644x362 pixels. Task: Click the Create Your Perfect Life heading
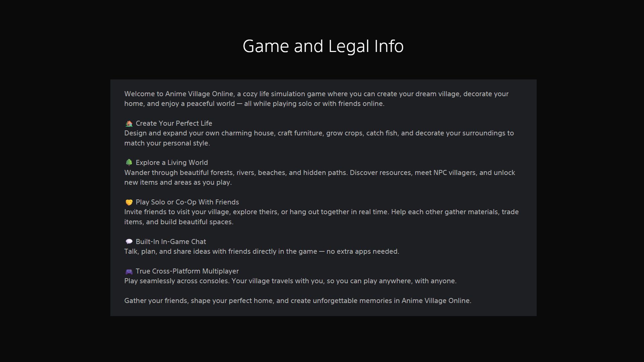[x=174, y=123]
